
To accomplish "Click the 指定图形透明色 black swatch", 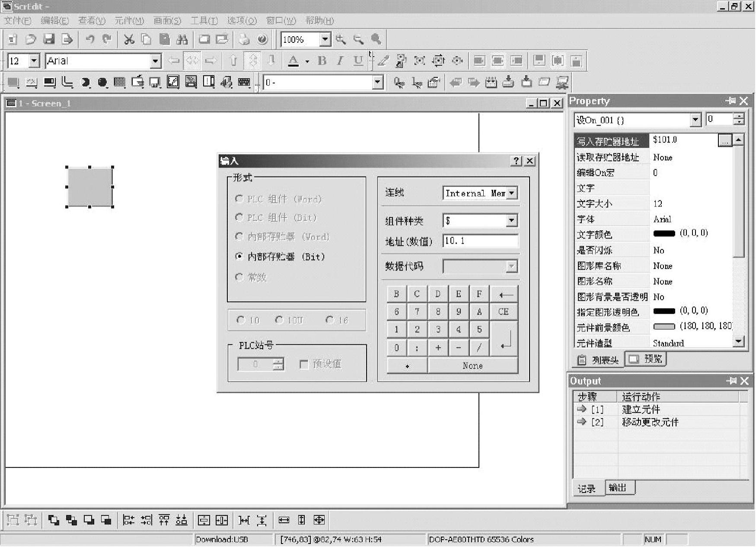I will tap(664, 311).
